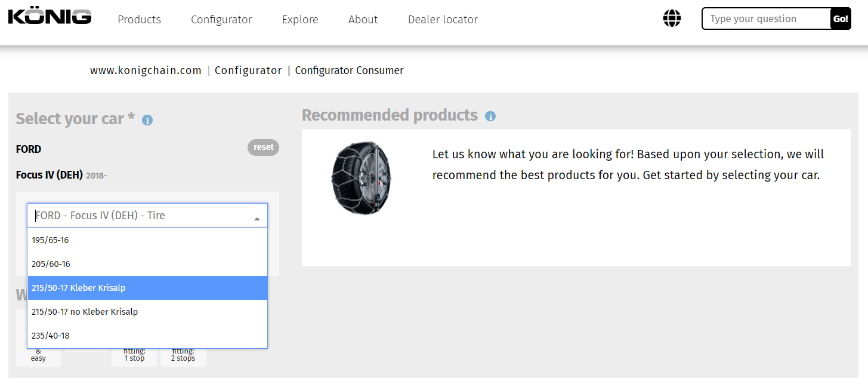Viewport: 868px width, 387px height.
Task: Click info icon beside Recommended products
Action: pos(490,116)
